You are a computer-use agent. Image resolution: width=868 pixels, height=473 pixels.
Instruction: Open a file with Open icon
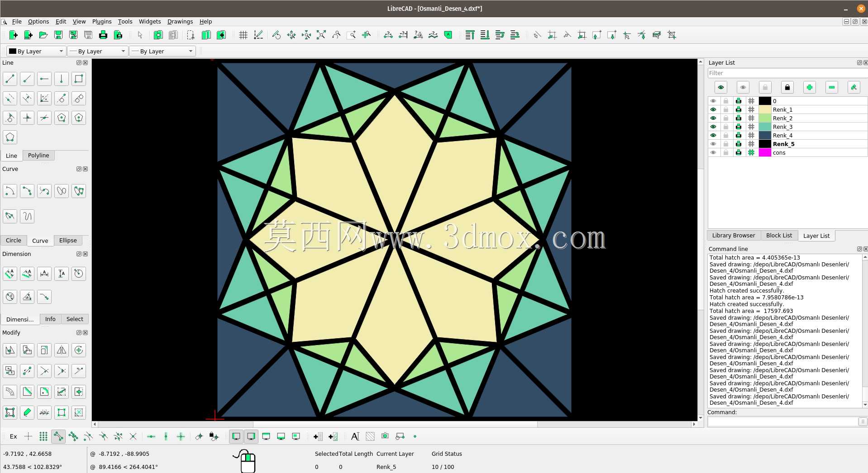(43, 35)
